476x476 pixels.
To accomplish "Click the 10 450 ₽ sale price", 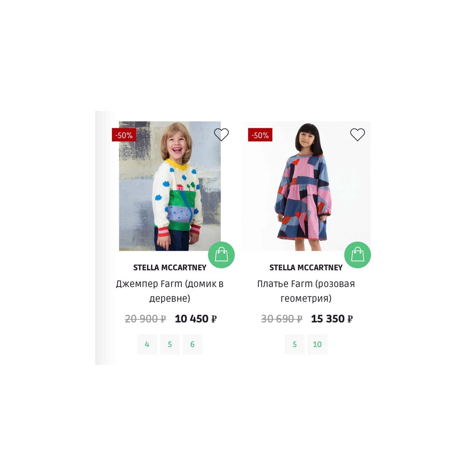I will coord(196,319).
